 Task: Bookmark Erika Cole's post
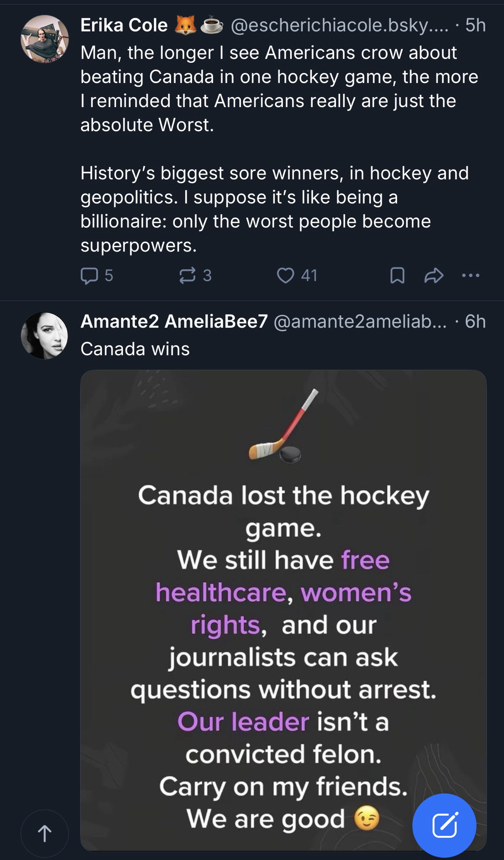(397, 276)
